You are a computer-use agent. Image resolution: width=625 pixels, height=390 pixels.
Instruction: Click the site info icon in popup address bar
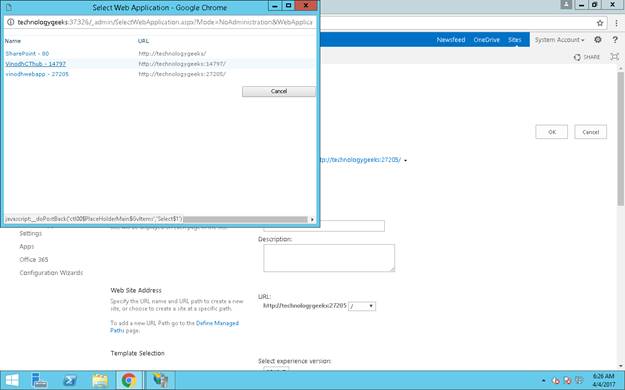point(11,22)
